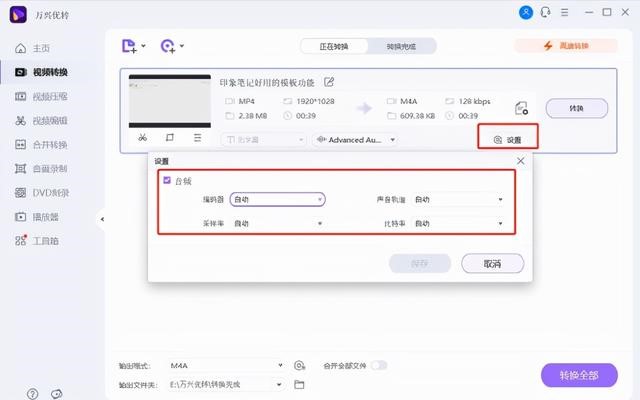Click the output format settings gear icon
Image resolution: width=640 pixels, height=400 pixels.
300,365
